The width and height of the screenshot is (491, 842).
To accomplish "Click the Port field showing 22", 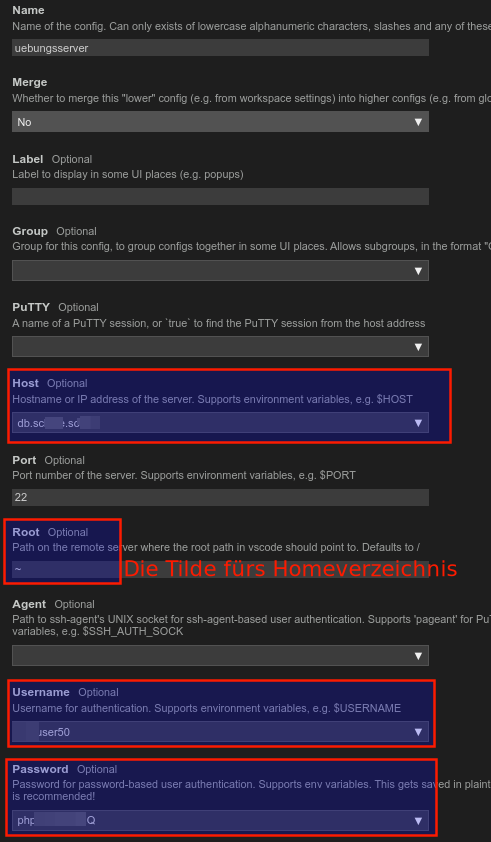I will 220,497.
